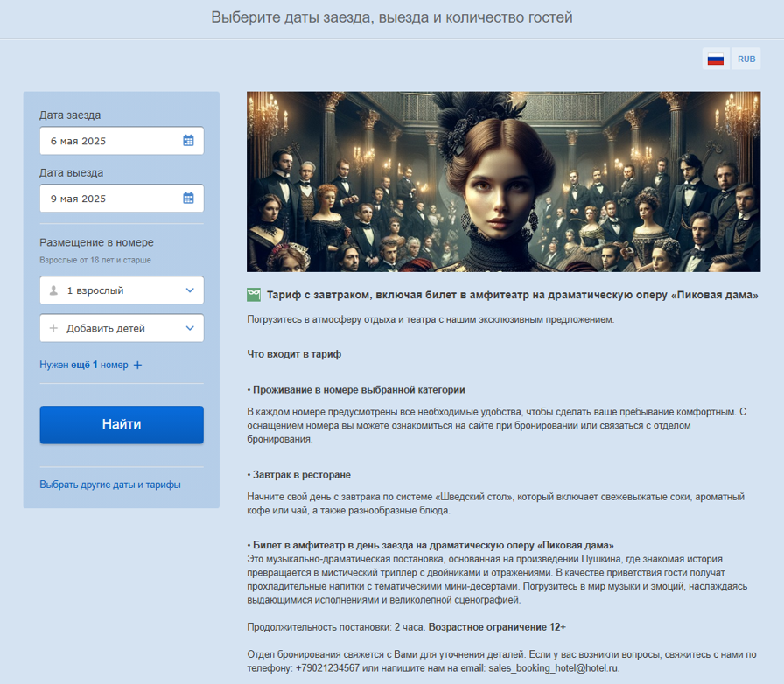This screenshot has width=784, height=684.
Task: Click the adult person icon in guests field
Action: click(53, 290)
